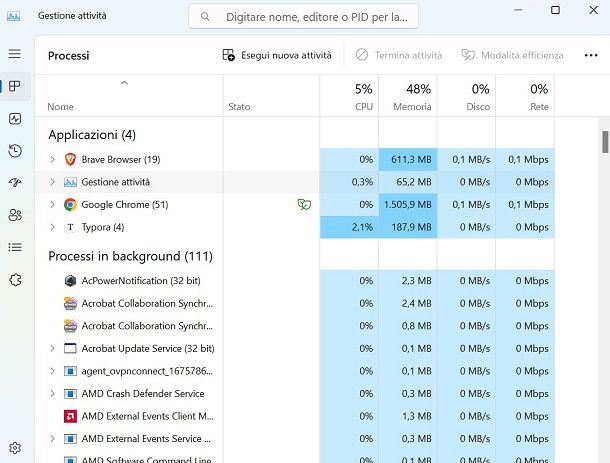Viewport: 610px width, 463px height.
Task: Open the hamburger navigation menu
Action: point(15,54)
